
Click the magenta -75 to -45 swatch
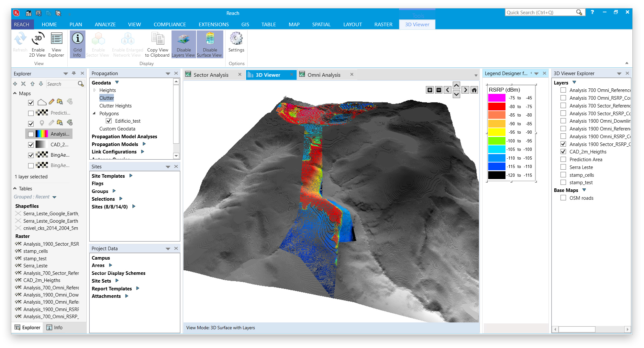[496, 98]
